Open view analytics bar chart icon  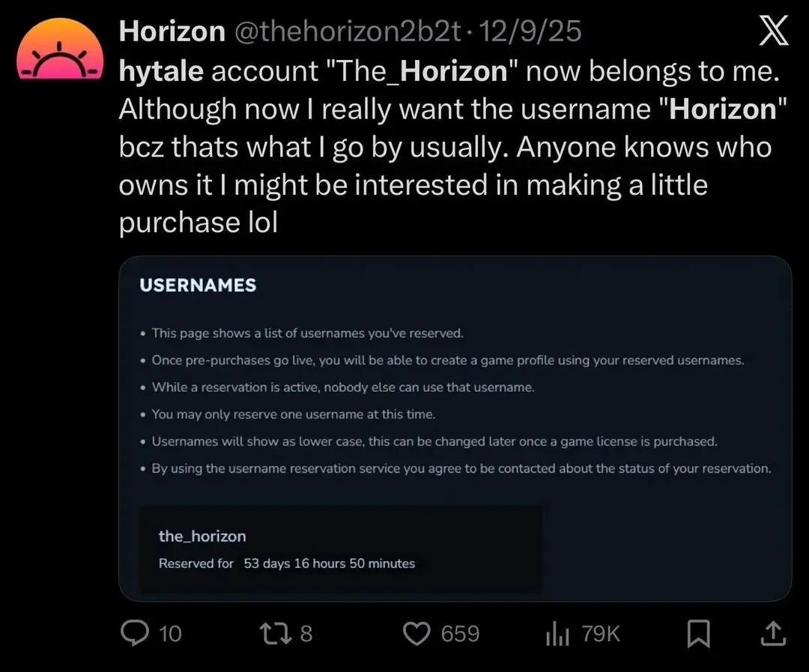point(558,635)
